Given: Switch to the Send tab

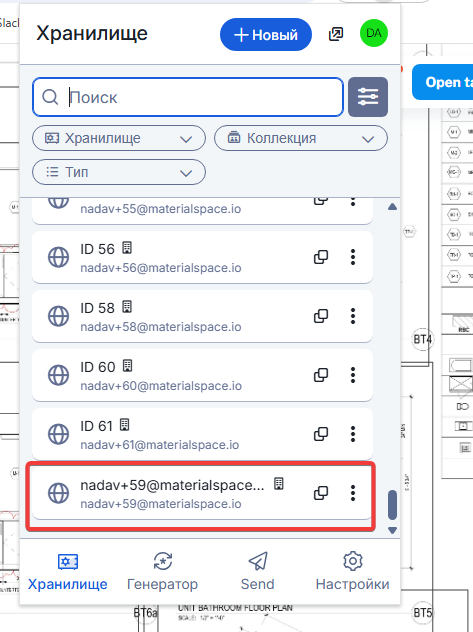Looking at the screenshot, I should click(x=257, y=572).
